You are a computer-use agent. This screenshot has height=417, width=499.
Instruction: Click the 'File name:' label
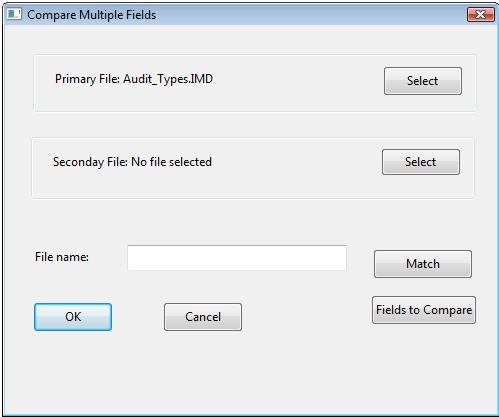click(x=62, y=257)
